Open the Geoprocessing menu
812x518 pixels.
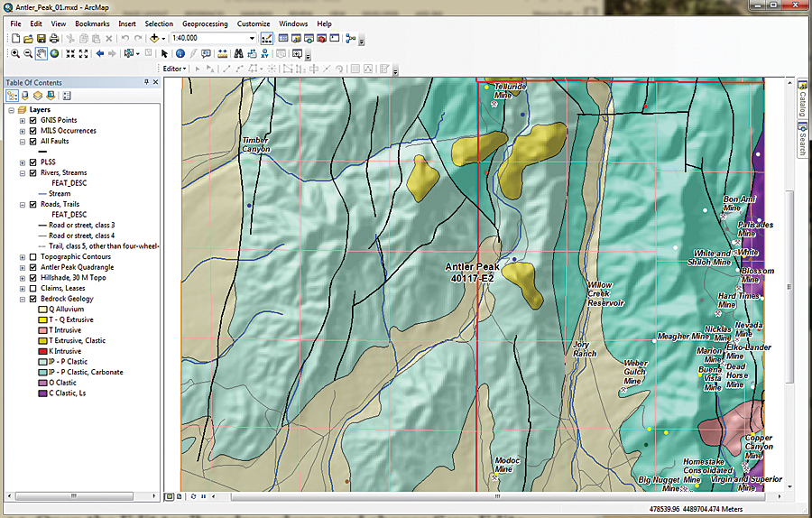pyautogui.click(x=205, y=23)
